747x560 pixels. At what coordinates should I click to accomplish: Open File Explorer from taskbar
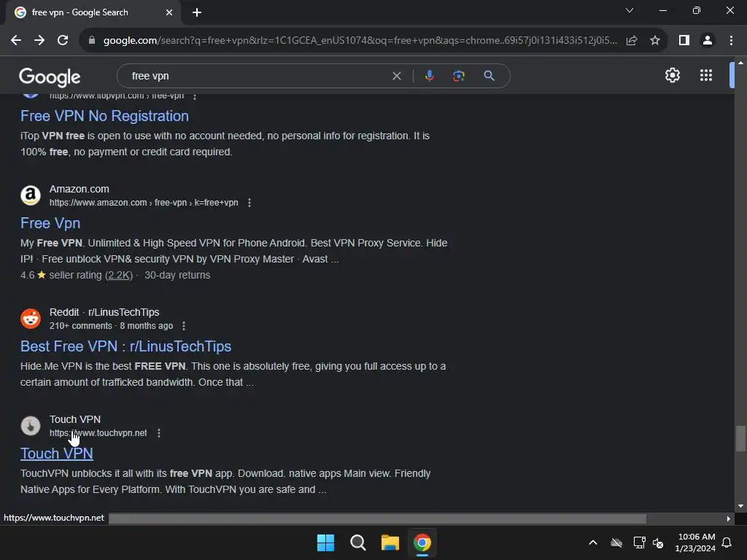coord(390,542)
